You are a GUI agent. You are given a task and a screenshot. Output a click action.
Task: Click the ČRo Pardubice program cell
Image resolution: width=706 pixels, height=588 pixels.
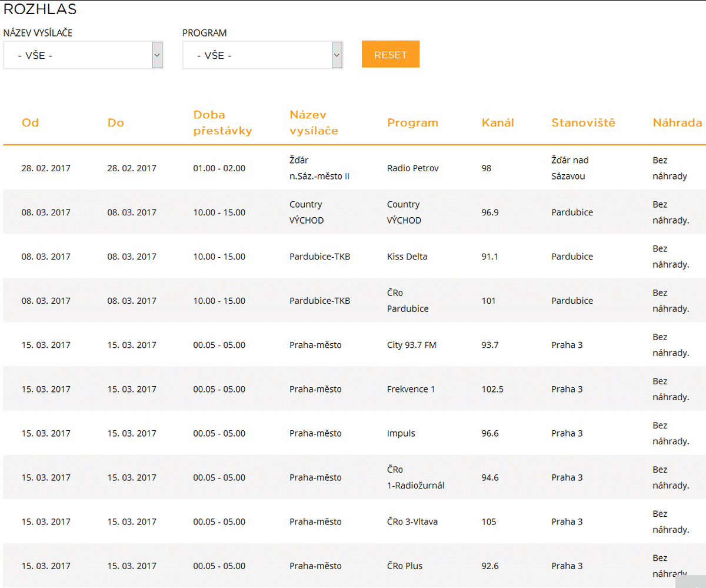(x=408, y=301)
